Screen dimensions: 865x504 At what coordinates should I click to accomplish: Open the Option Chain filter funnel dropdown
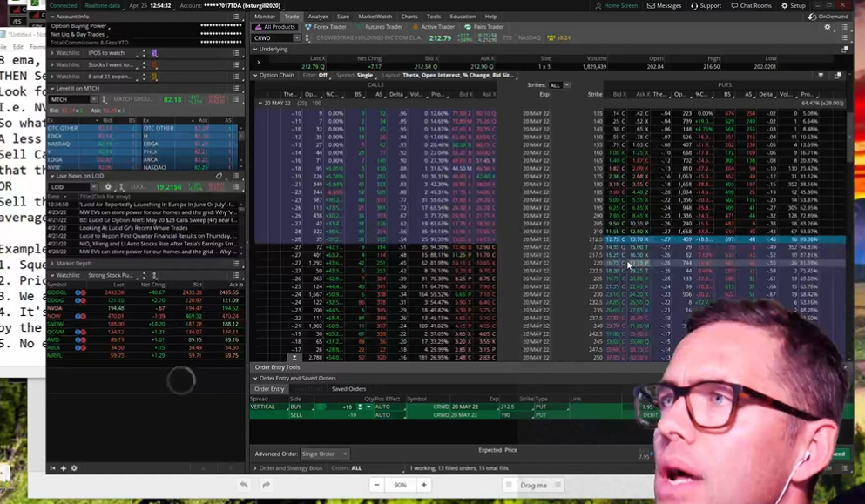821,75
